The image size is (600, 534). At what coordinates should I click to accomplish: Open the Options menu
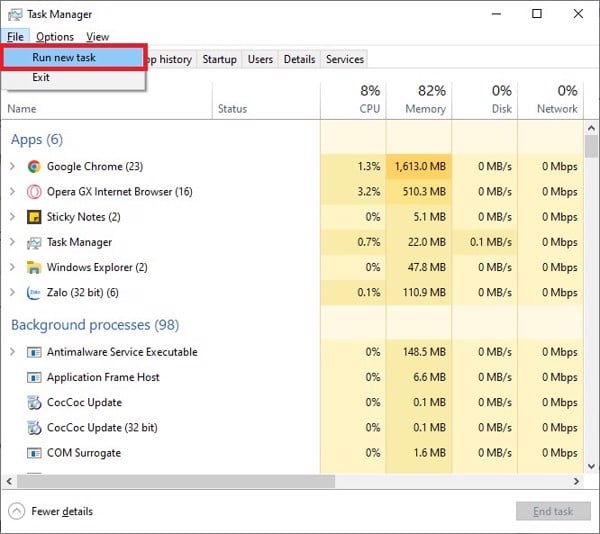(x=55, y=37)
